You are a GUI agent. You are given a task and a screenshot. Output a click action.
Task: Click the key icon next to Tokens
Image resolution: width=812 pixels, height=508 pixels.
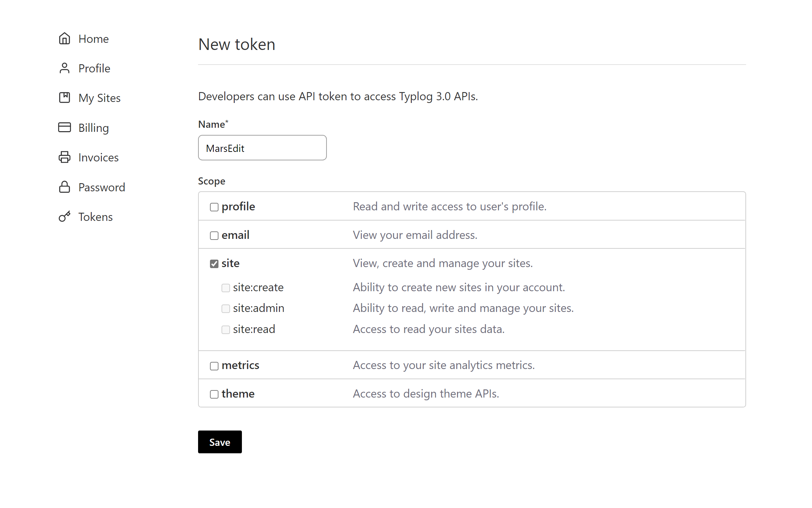pyautogui.click(x=64, y=216)
